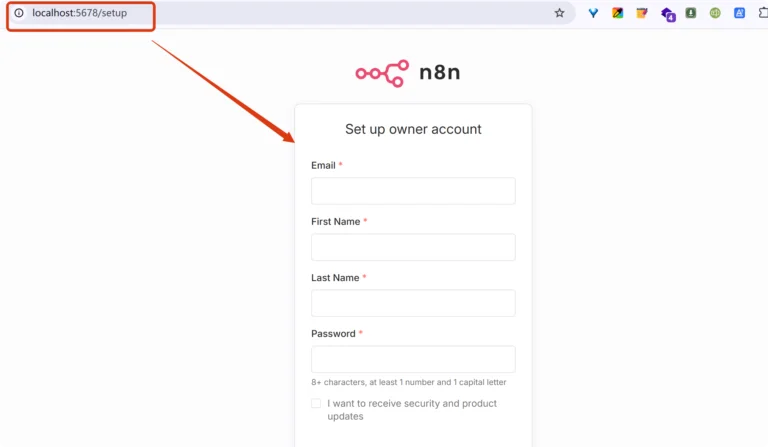
Task: Click the n8n logo
Action: click(407, 72)
